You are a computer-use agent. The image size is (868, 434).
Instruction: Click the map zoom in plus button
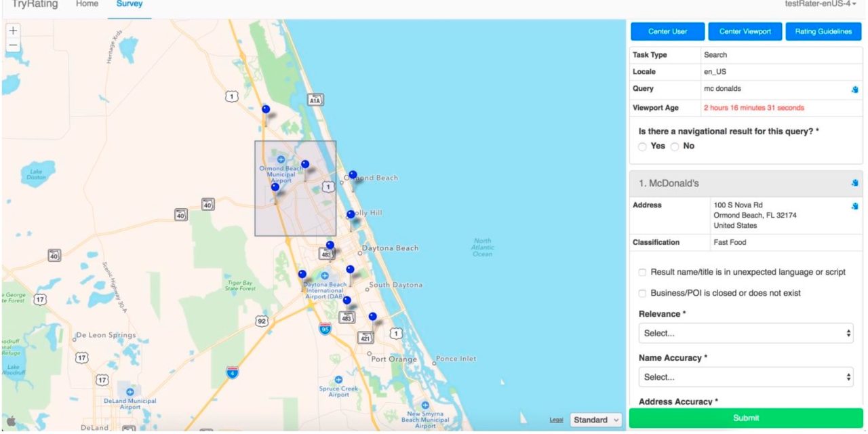[13, 31]
